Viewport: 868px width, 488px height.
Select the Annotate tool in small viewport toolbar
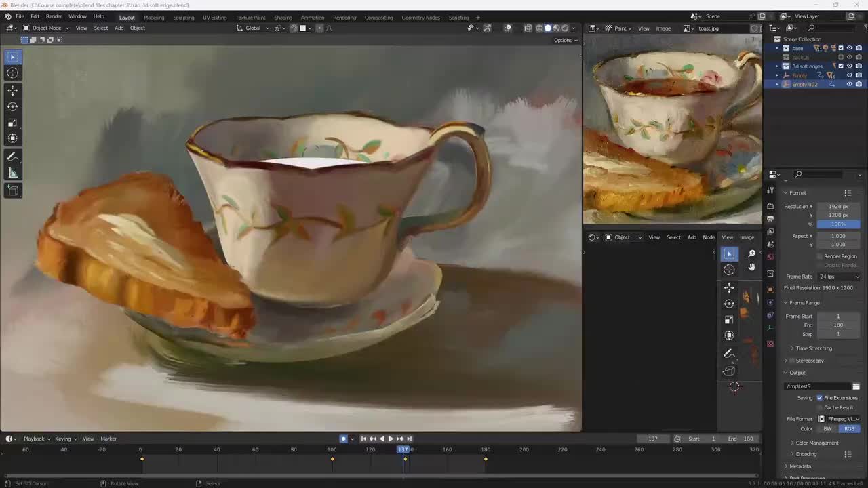pyautogui.click(x=729, y=354)
